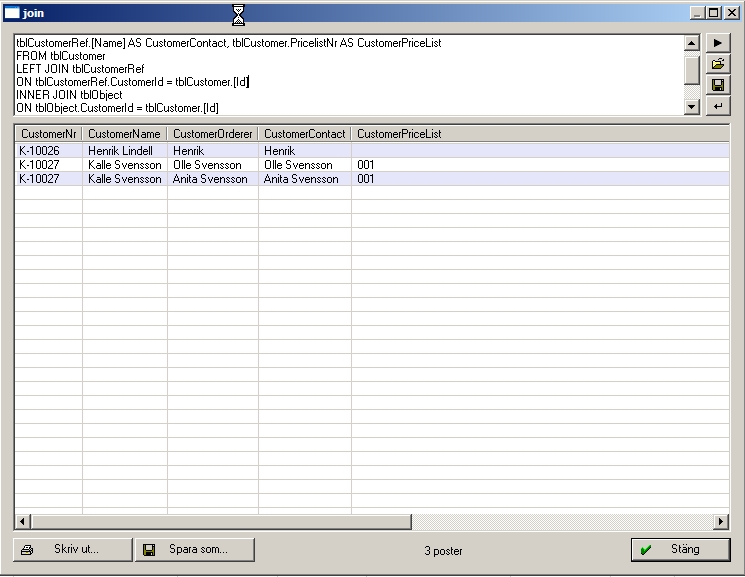Click the SQL editor vertical scrollbar thumb
The height and width of the screenshot is (577, 745).
pyautogui.click(x=692, y=69)
